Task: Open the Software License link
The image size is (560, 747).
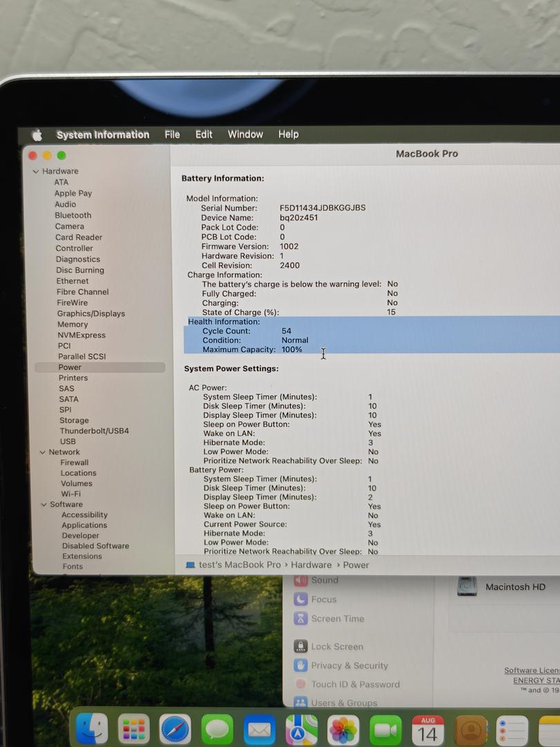Action: click(x=532, y=670)
